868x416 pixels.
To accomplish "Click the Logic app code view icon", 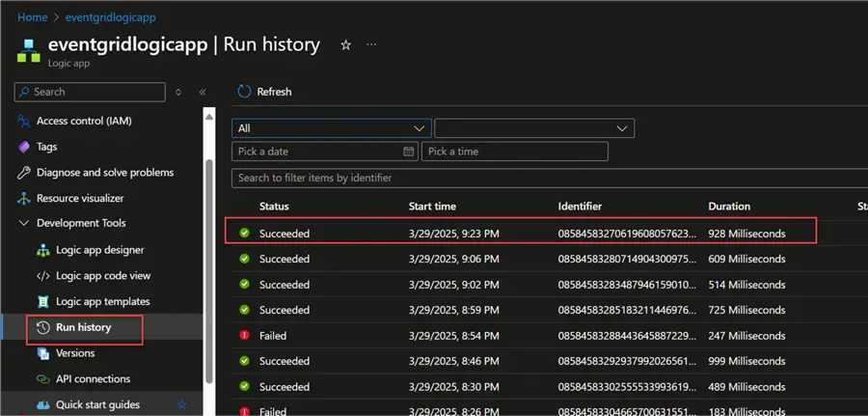I will (x=43, y=276).
